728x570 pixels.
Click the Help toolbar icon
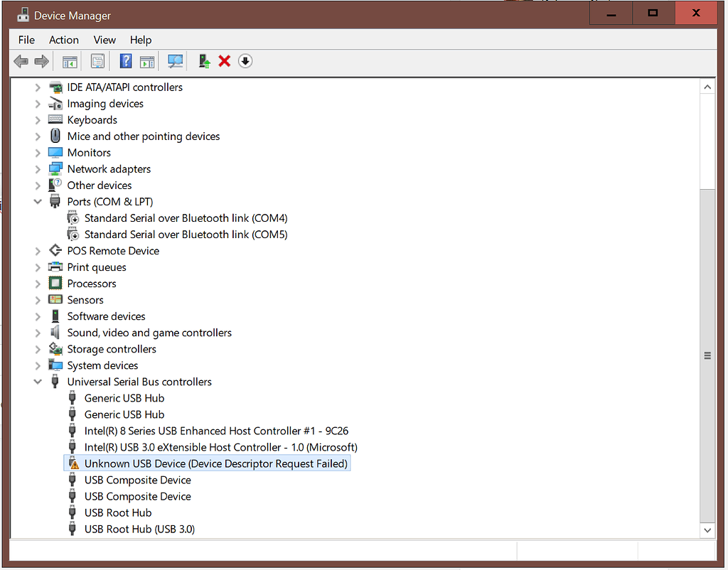click(x=125, y=61)
